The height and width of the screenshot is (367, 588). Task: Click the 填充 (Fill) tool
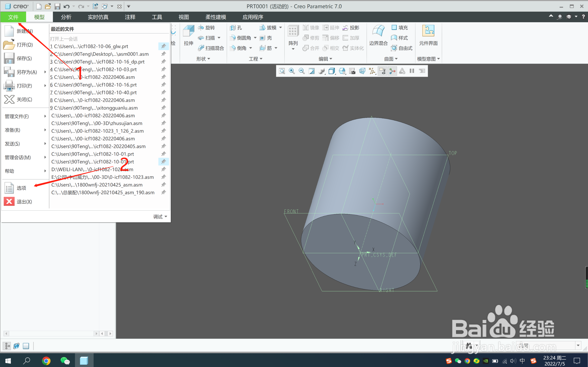coord(399,28)
